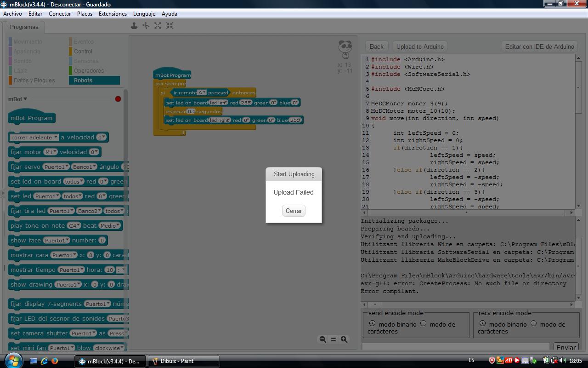The height and width of the screenshot is (368, 588).
Task: Zoom in the script canvas
Action: pyautogui.click(x=344, y=339)
